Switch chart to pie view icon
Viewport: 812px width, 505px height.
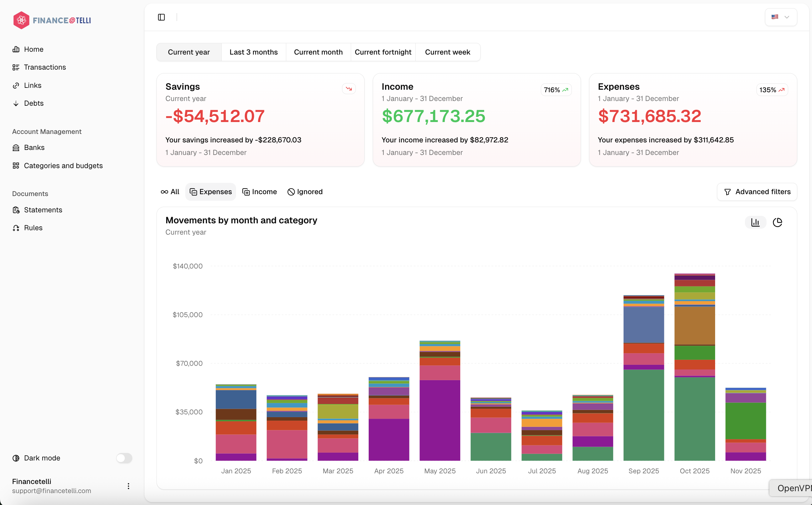tap(777, 222)
